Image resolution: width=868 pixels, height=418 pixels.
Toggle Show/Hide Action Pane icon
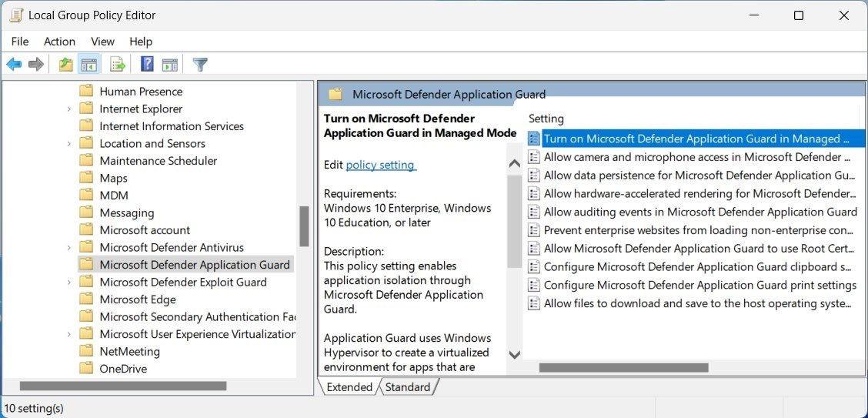tap(170, 64)
